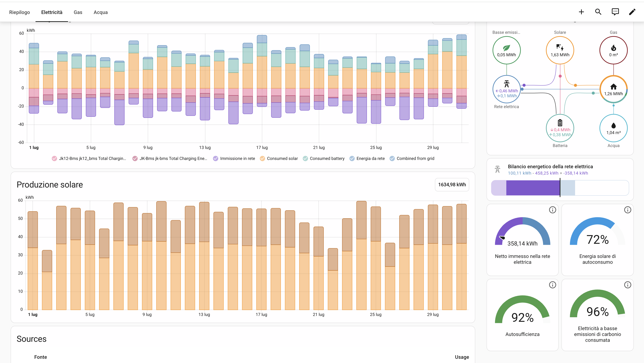
Task: Open info icon on Autosufficienza gauge
Action: [552, 285]
